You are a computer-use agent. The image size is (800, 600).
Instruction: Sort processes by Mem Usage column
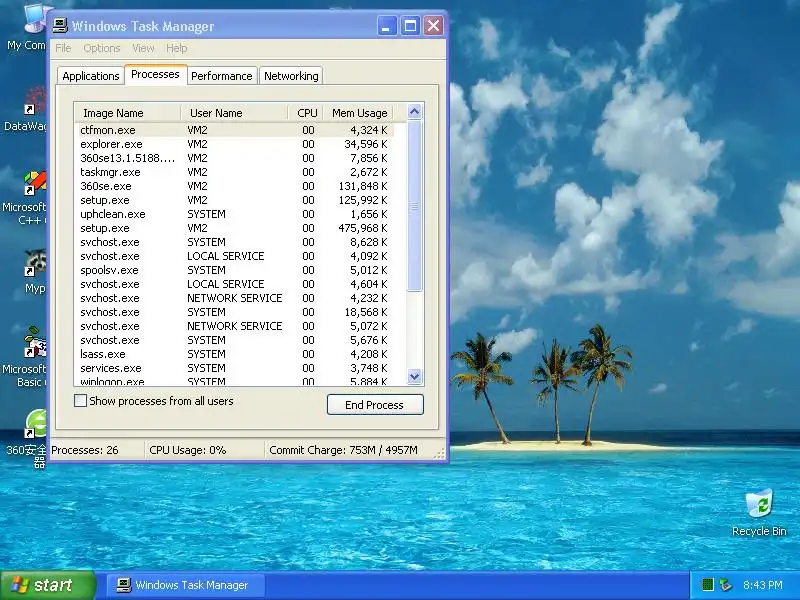coord(359,113)
